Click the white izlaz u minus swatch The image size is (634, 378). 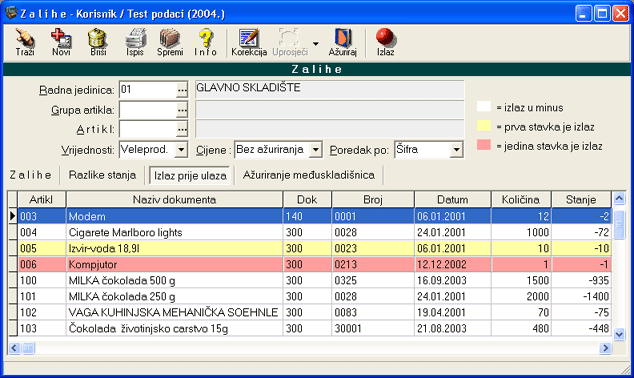(x=484, y=107)
